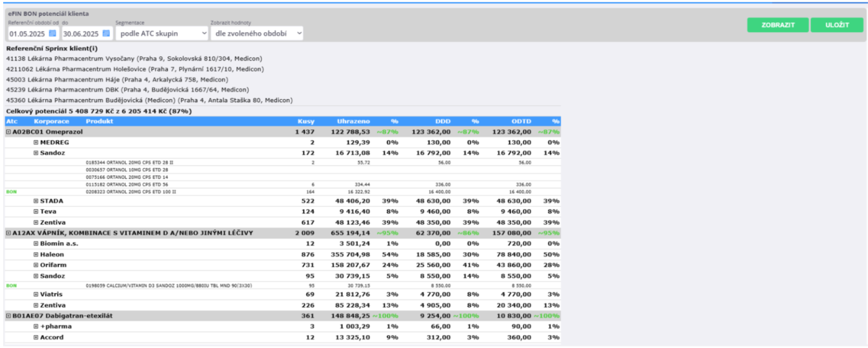Open the calendar picker for the start date

pos(53,33)
